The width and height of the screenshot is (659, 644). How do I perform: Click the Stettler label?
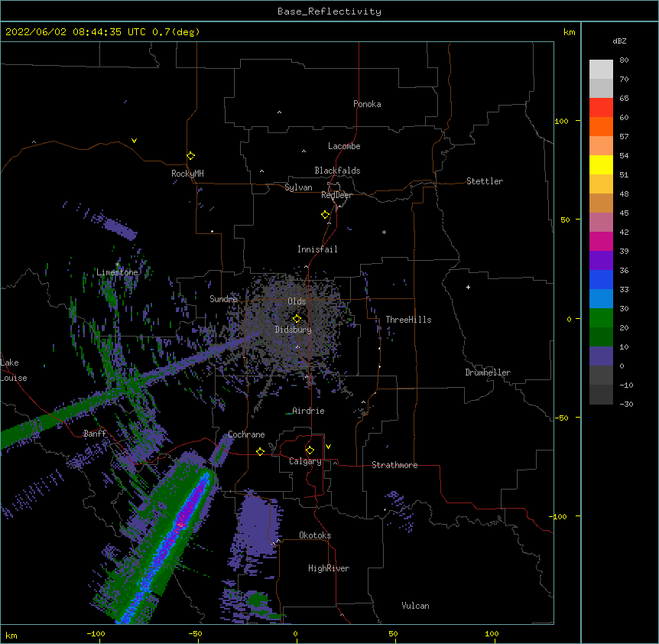[x=485, y=181]
